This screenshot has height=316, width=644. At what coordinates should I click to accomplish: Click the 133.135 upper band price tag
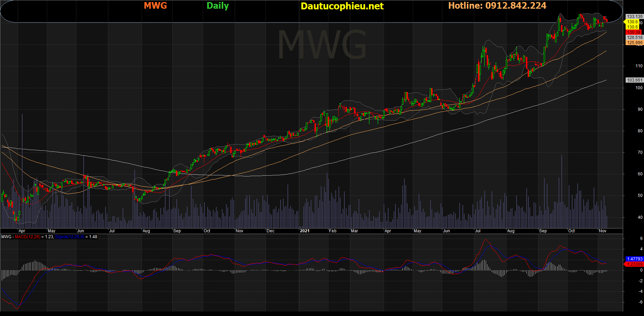pos(635,16)
